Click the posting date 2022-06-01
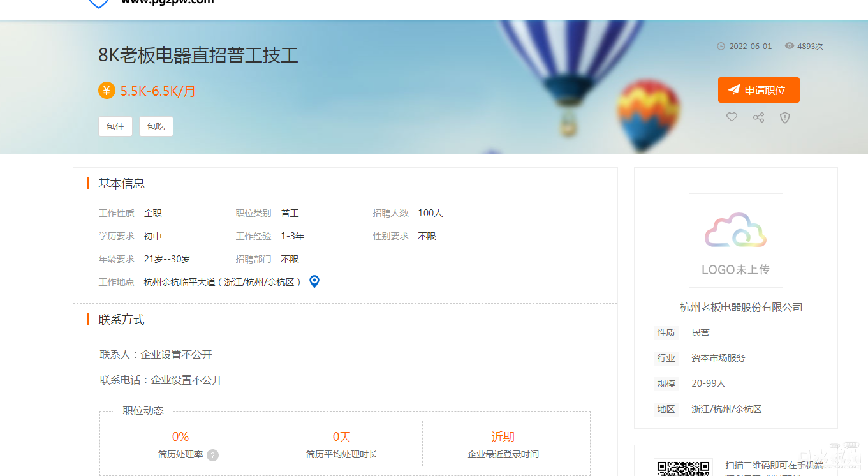868x476 pixels. [x=751, y=47]
